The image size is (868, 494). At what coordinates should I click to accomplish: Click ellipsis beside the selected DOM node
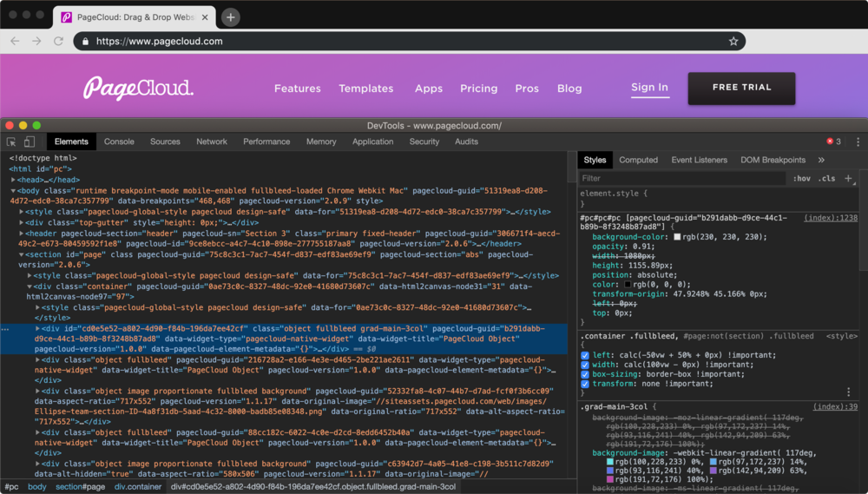click(5, 329)
